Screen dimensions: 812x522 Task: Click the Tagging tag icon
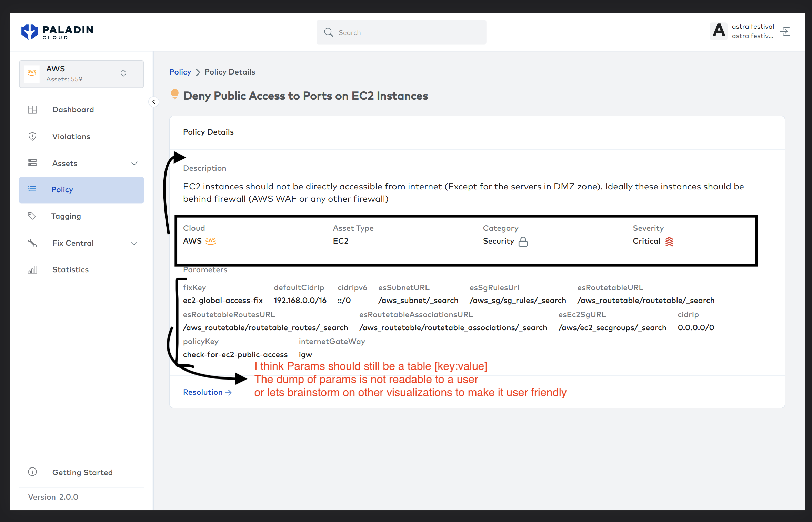click(x=32, y=216)
